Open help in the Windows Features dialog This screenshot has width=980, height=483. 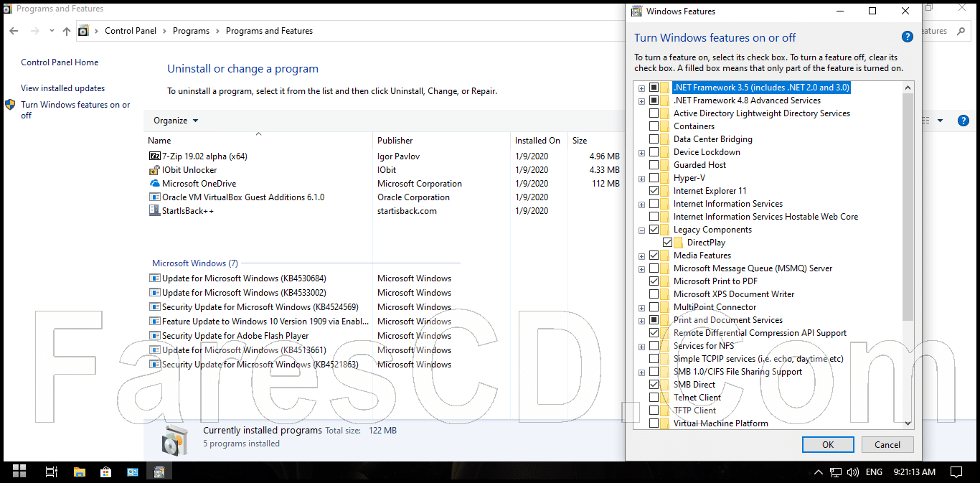click(907, 37)
